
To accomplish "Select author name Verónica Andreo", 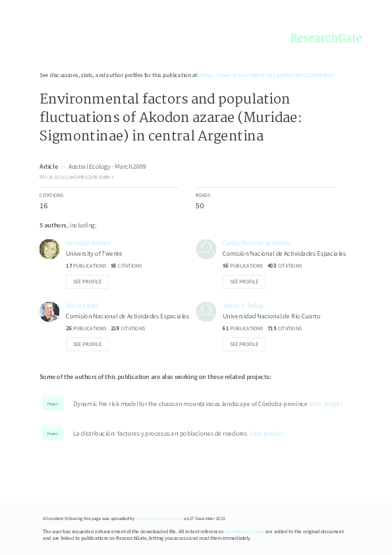I will point(86,243).
